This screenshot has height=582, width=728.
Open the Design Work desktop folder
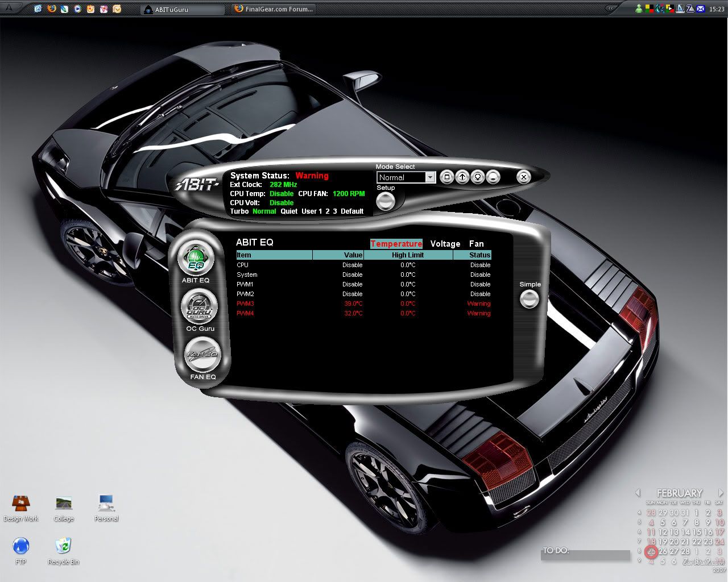pos(21,508)
